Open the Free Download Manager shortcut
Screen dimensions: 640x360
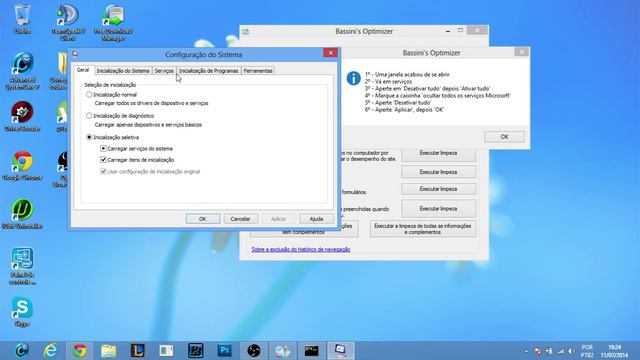(x=113, y=22)
